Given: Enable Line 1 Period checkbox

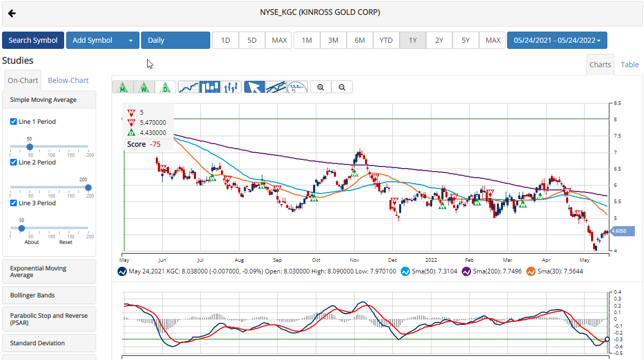Looking at the screenshot, I should coord(14,122).
